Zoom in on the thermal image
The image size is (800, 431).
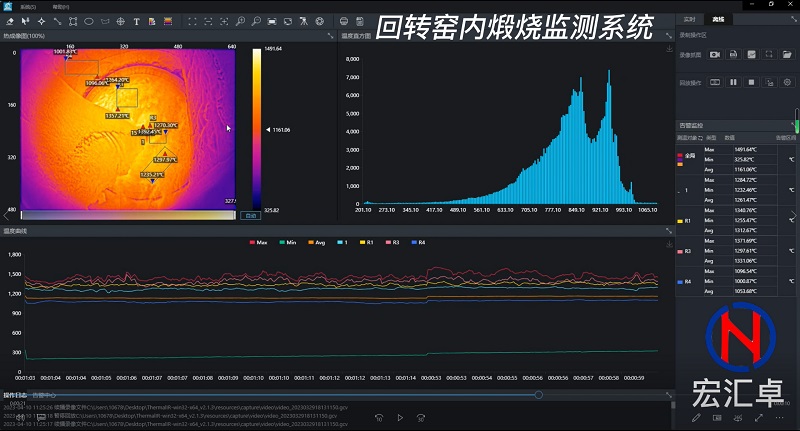coord(240,21)
